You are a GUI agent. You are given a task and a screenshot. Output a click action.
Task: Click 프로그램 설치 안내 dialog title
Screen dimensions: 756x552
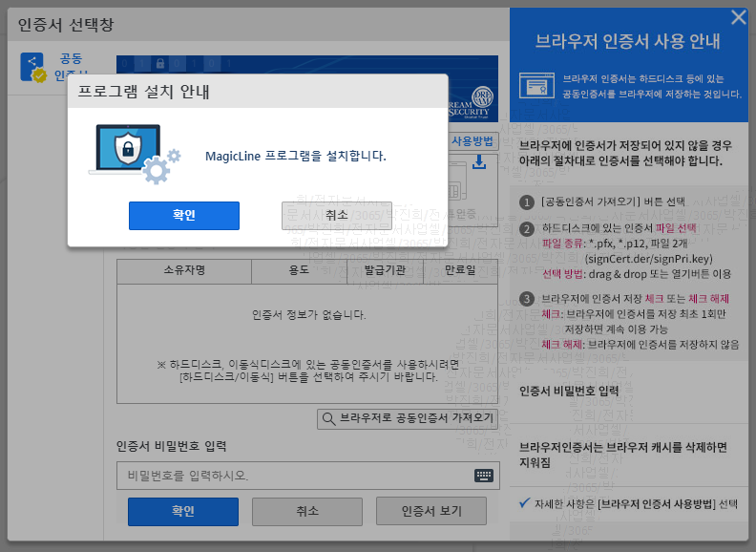pos(143,91)
